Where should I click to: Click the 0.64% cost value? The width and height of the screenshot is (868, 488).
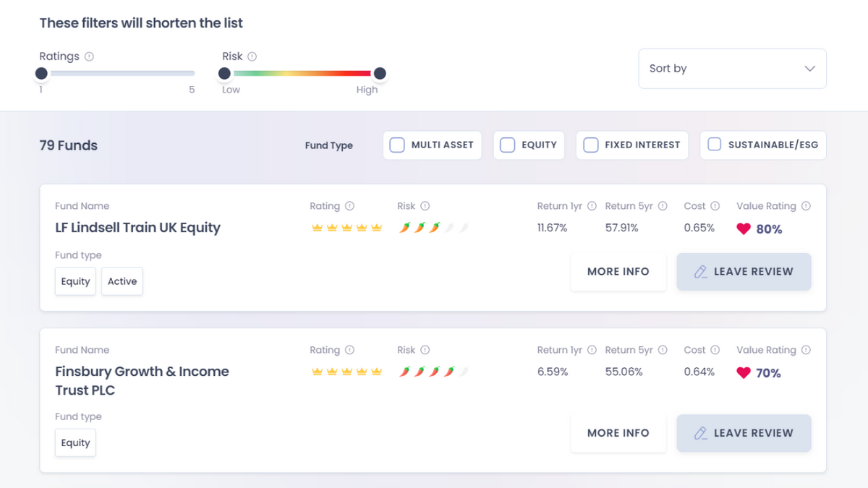(699, 372)
